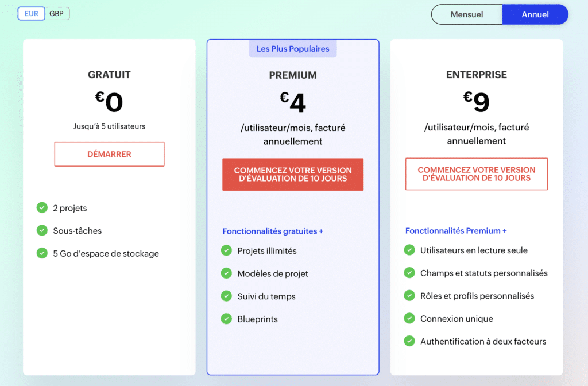The image size is (588, 386).
Task: Switch currency to GBP
Action: click(57, 14)
